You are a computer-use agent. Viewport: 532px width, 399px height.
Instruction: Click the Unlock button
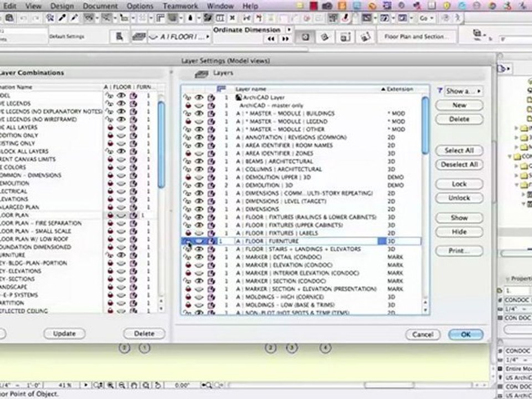(459, 198)
